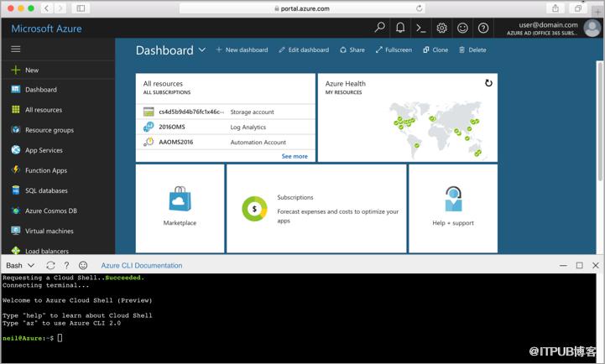Go back in Safari
Screen dimensions: 605x364
[46, 8]
